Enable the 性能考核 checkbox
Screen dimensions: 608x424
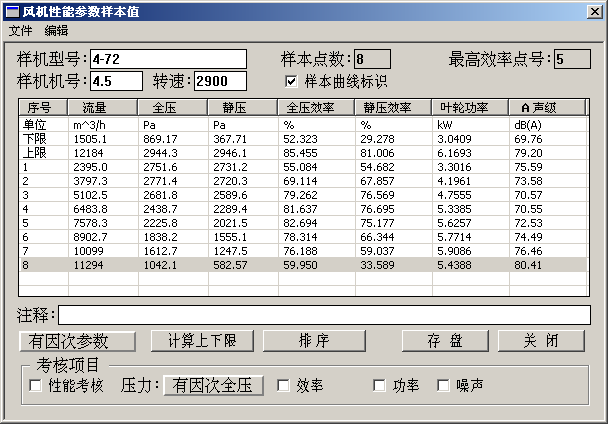(x=37, y=385)
